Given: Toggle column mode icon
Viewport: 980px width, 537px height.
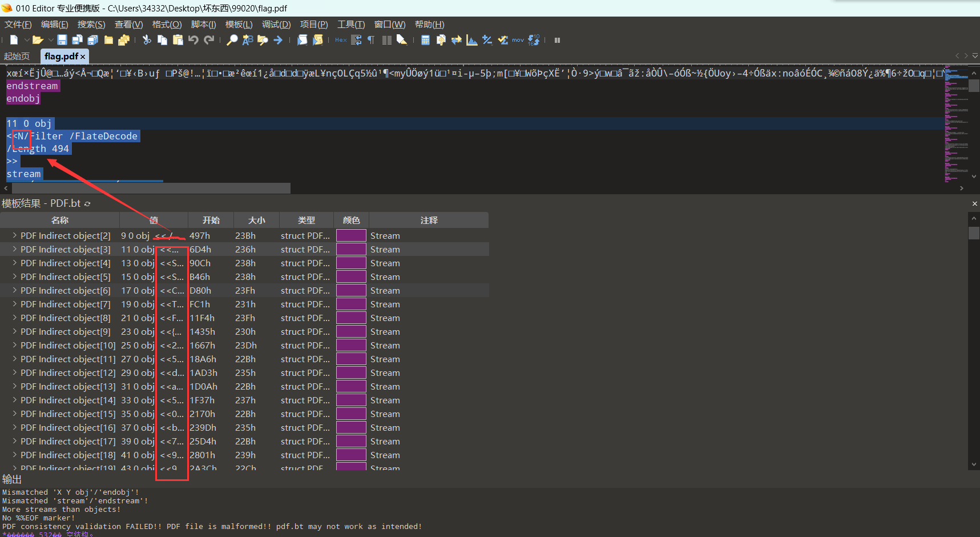Looking at the screenshot, I should click(387, 40).
